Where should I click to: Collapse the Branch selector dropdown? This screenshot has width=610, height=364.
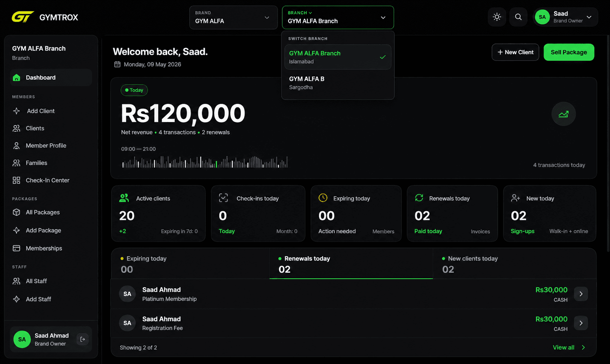[x=338, y=17]
